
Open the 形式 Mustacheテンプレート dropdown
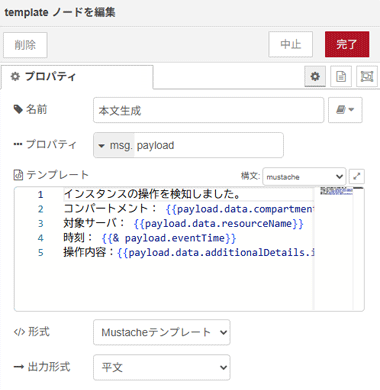click(x=162, y=332)
